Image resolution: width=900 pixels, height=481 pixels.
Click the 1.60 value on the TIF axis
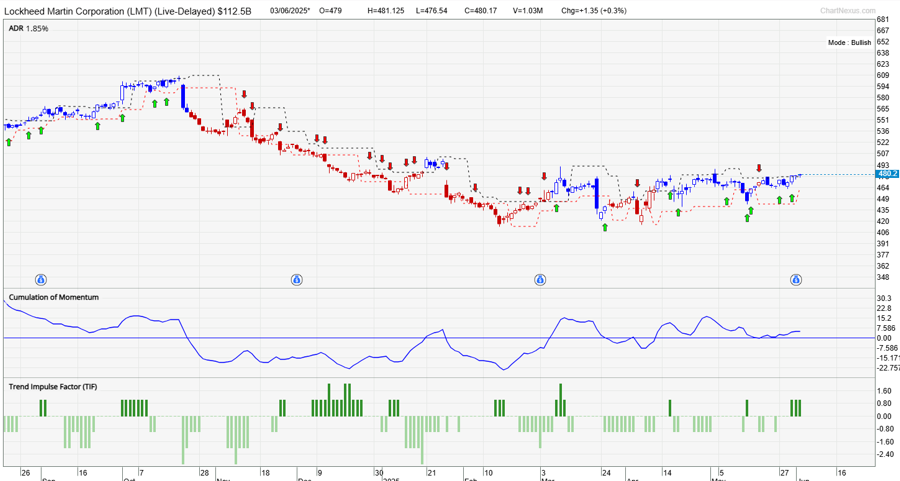(885, 391)
